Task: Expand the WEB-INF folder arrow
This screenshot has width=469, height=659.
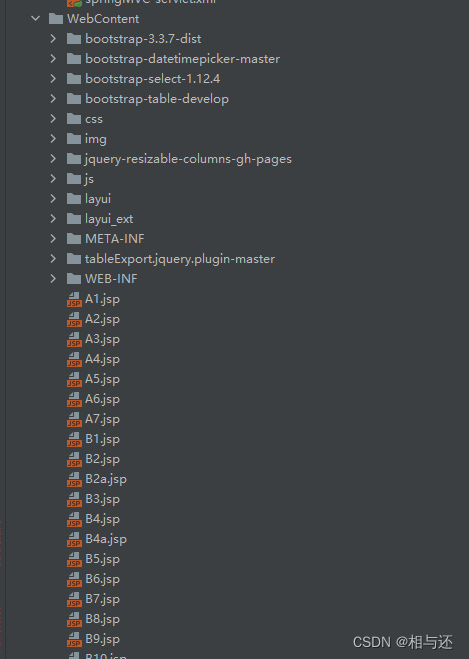Action: tap(53, 279)
